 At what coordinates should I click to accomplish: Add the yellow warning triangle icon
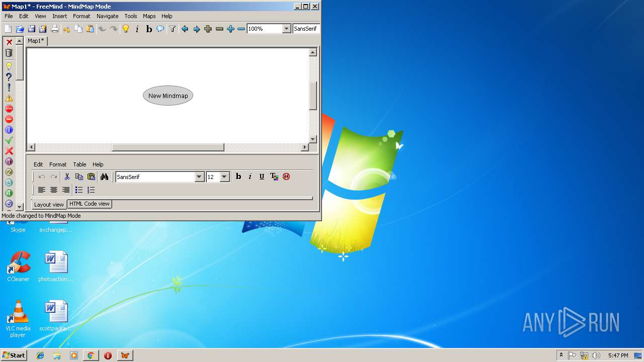point(9,98)
